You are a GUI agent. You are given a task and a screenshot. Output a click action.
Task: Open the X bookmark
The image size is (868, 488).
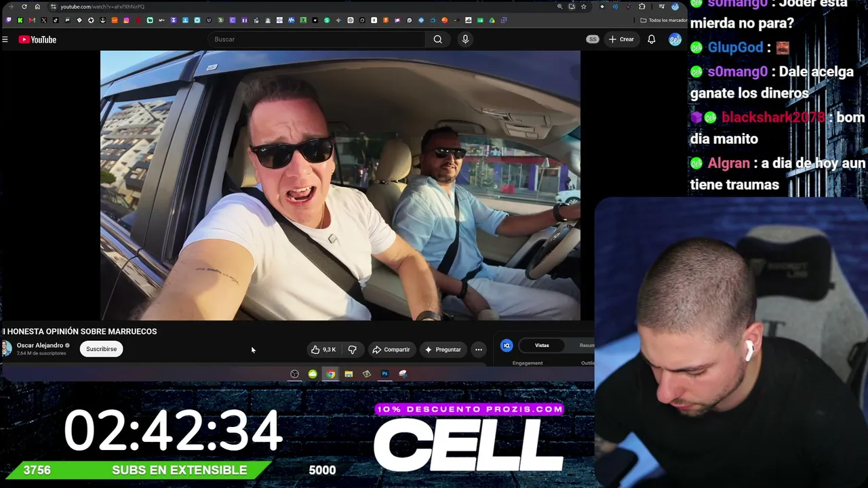click(x=44, y=20)
